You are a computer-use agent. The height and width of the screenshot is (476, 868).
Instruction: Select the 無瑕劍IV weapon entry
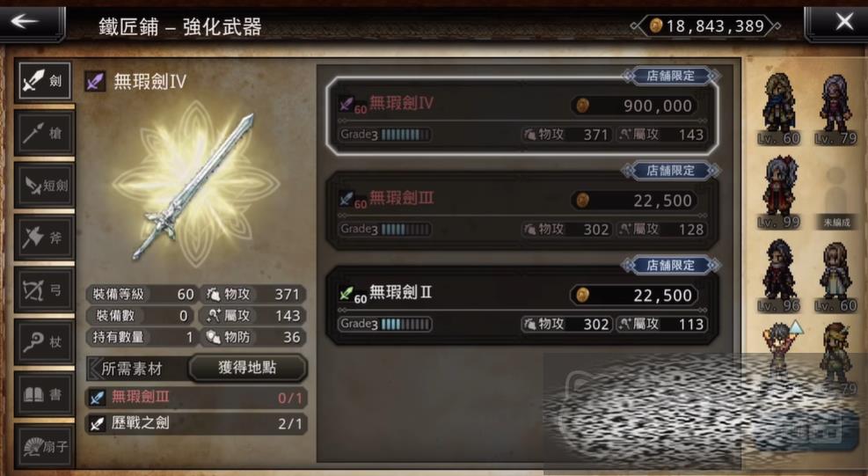(522, 116)
